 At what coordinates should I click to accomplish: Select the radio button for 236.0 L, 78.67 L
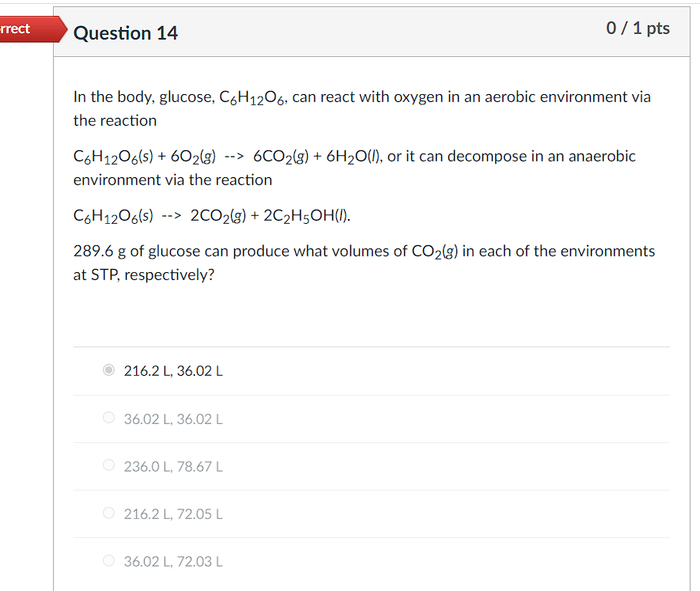click(x=108, y=464)
